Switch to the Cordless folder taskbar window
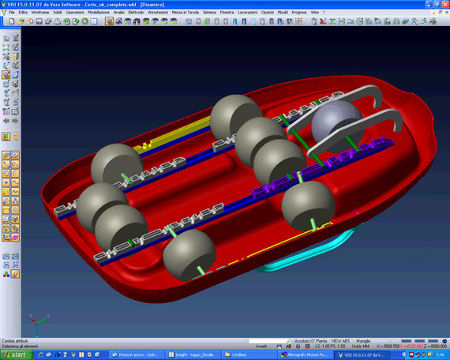This screenshot has width=450, height=360. point(250,355)
